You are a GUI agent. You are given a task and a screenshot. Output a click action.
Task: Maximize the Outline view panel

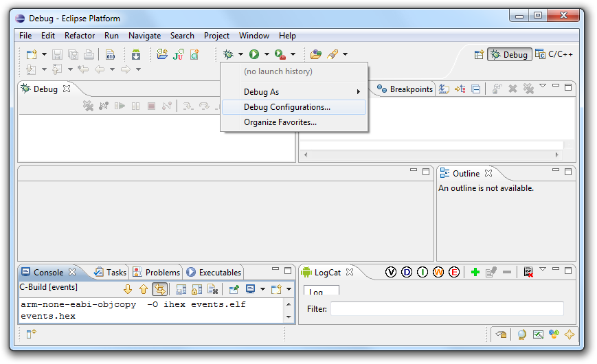tap(568, 172)
